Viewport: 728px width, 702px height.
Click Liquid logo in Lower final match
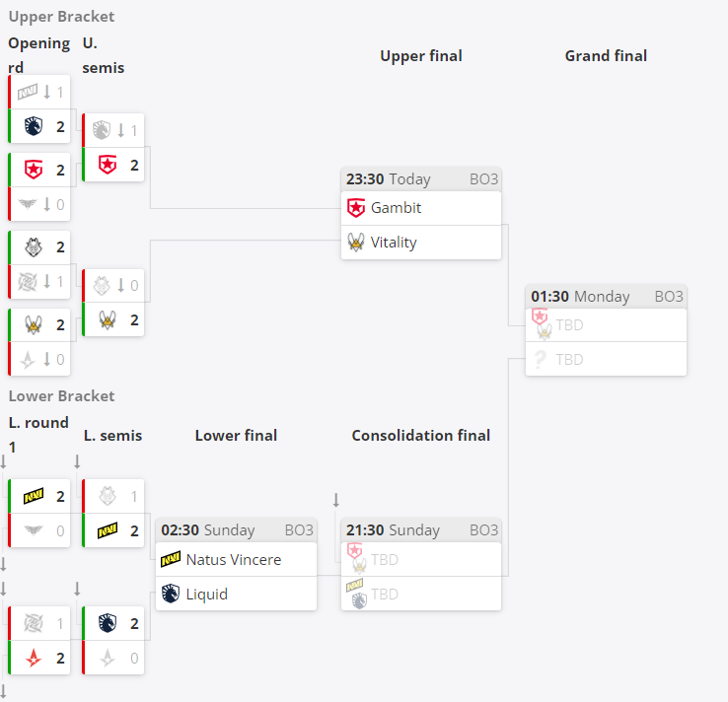point(171,594)
